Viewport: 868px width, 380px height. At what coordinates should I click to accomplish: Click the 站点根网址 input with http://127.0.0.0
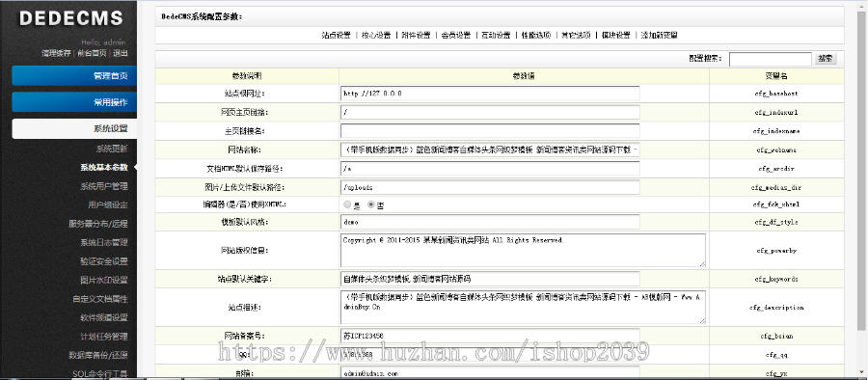(x=490, y=93)
